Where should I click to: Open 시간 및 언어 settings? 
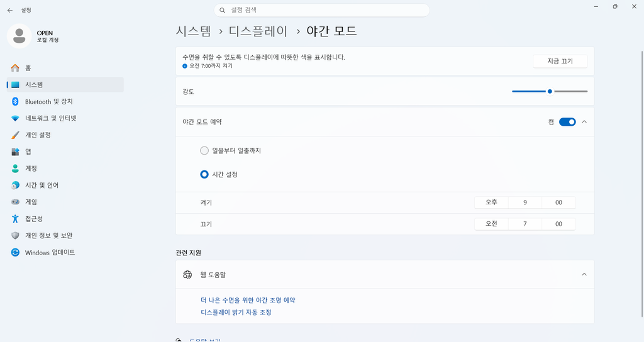(65, 185)
